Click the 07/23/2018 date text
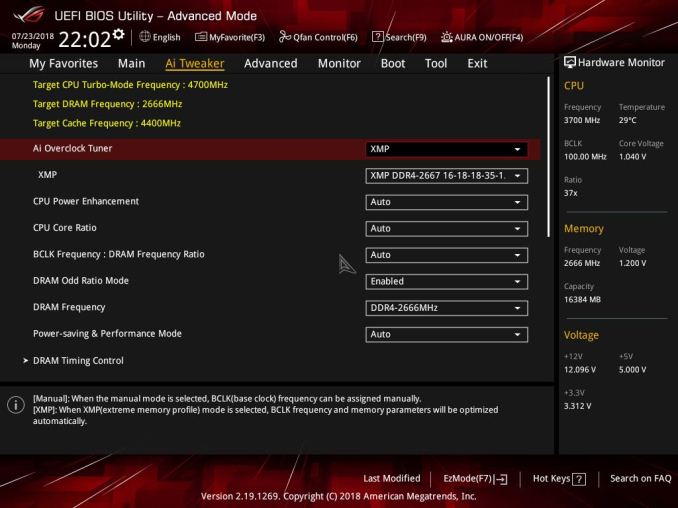This screenshot has width=678, height=508. (33, 36)
